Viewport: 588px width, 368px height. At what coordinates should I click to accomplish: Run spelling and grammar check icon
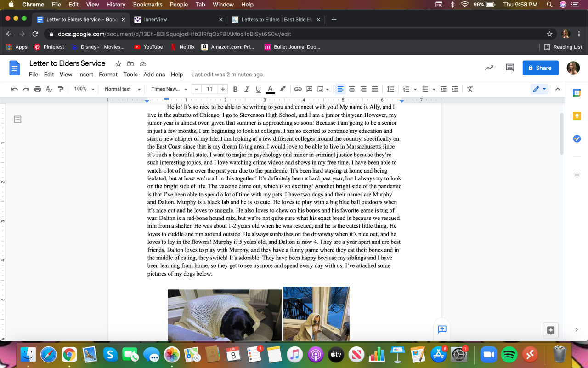(x=49, y=89)
